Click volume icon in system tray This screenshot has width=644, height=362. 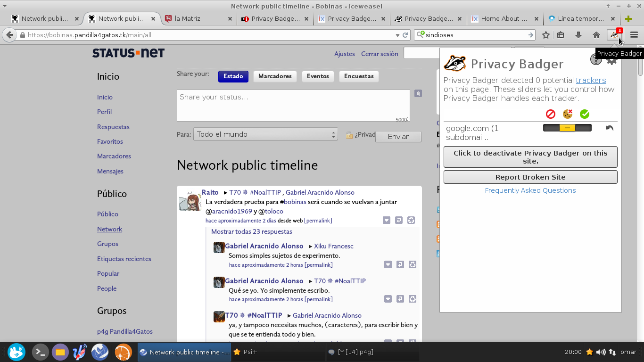pos(601,352)
